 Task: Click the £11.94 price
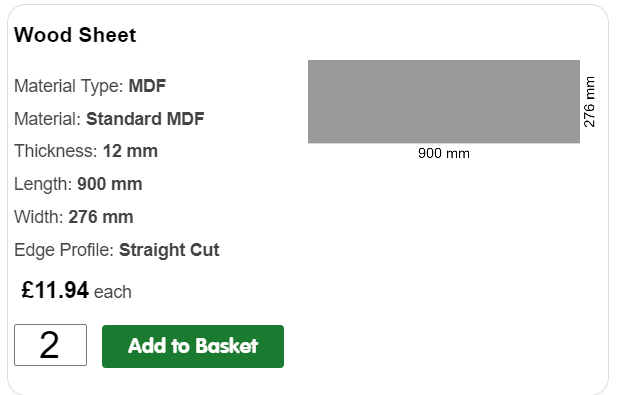55,290
